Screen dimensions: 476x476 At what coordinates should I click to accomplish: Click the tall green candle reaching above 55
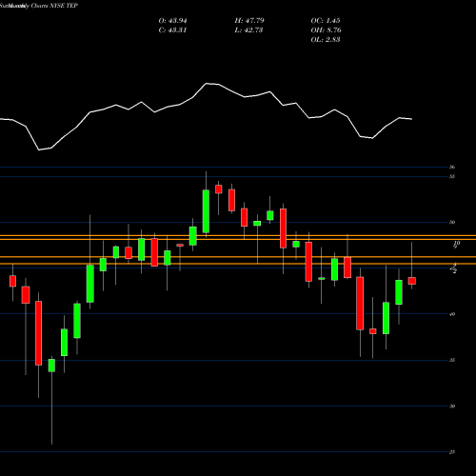[206, 211]
